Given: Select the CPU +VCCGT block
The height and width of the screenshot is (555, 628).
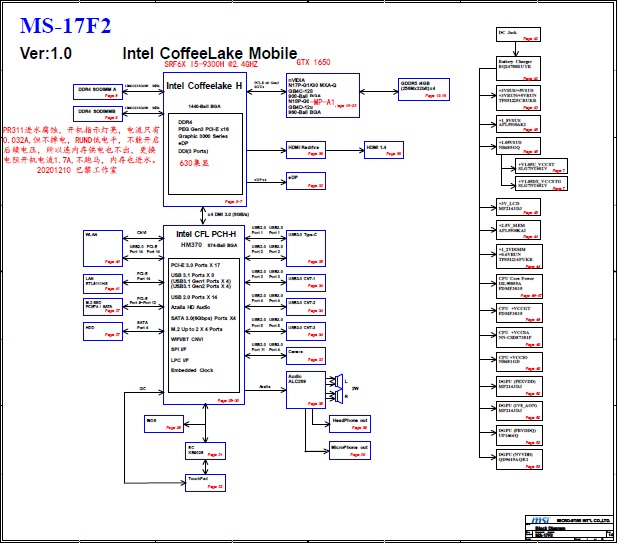Looking at the screenshot, I should (x=519, y=313).
